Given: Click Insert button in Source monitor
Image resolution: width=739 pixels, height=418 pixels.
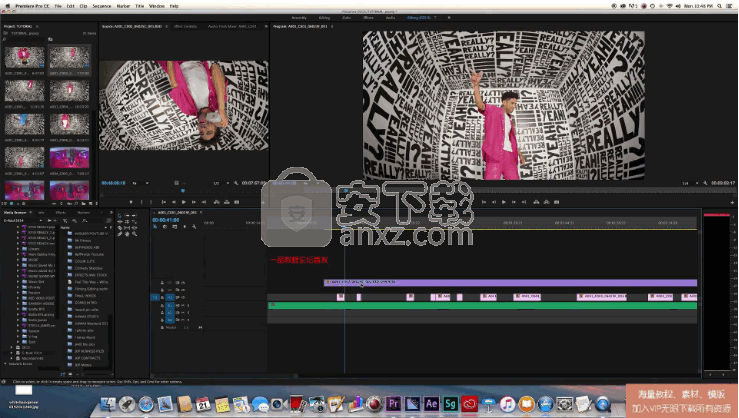Looking at the screenshot, I should pyautogui.click(x=217, y=202).
